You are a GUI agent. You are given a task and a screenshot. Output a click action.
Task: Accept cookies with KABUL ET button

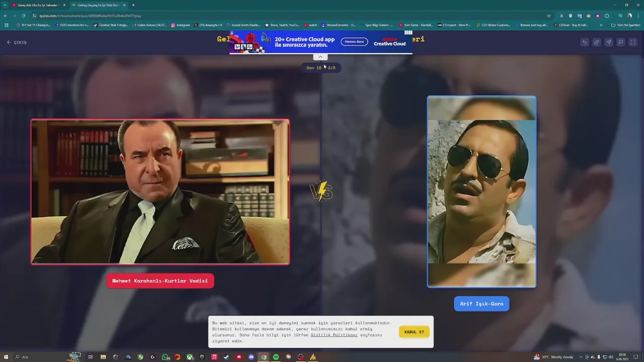click(414, 332)
